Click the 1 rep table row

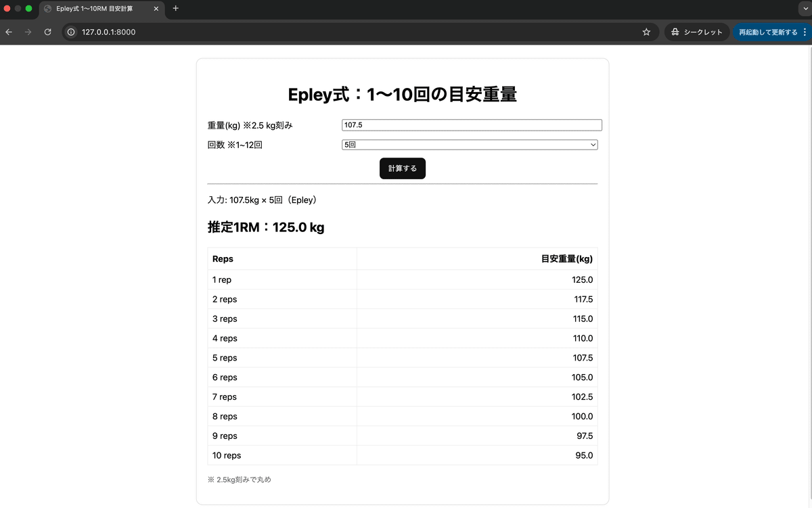[x=402, y=279]
